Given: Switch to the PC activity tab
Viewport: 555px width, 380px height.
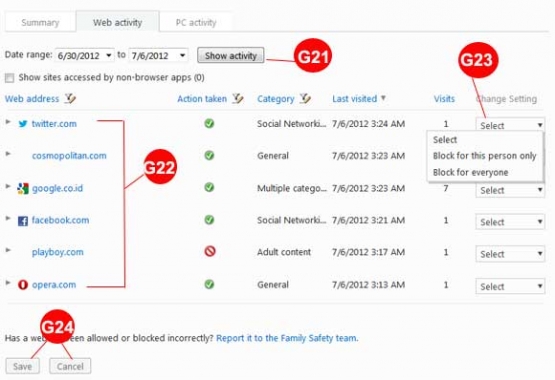Looking at the screenshot, I should (x=196, y=23).
